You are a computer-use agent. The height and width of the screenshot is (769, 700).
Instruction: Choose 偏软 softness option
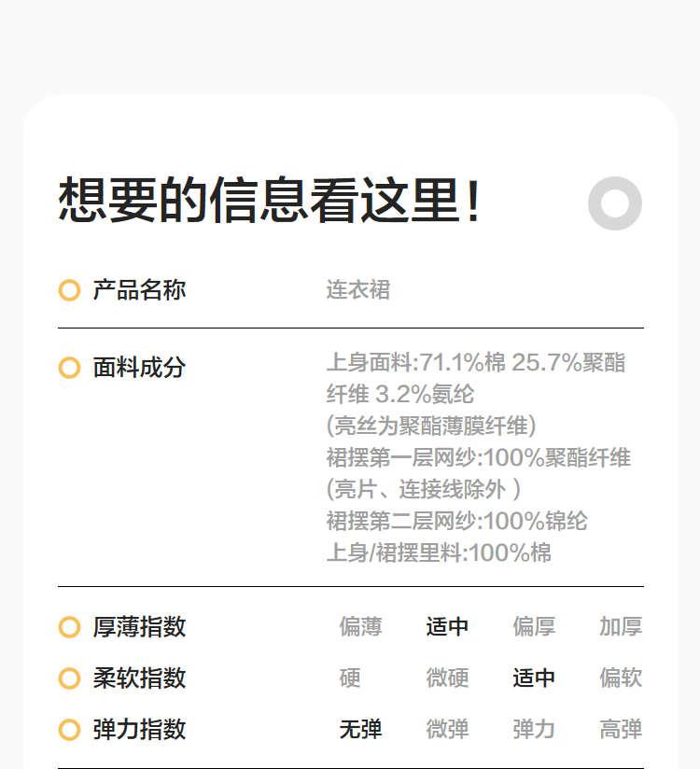pyautogui.click(x=621, y=678)
